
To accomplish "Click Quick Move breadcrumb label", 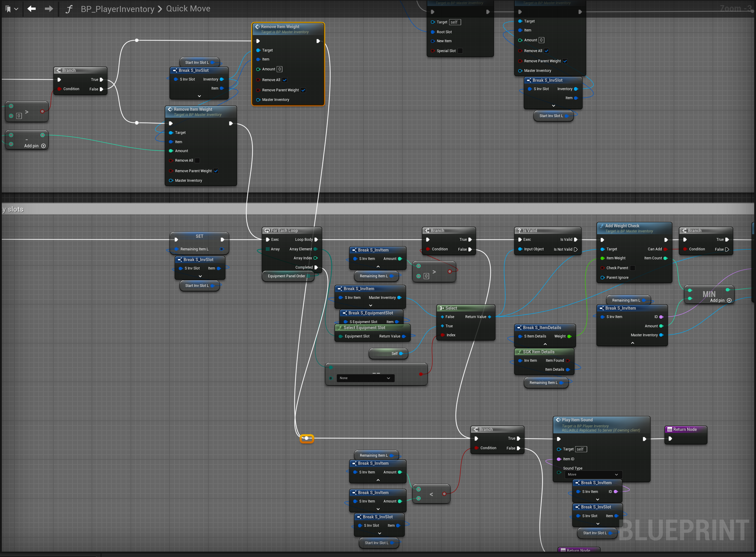I will [x=188, y=9].
